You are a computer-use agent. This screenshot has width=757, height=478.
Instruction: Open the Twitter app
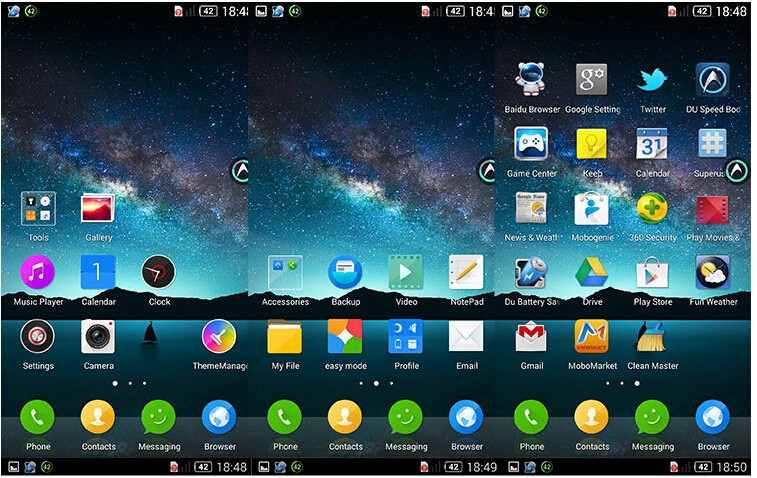click(x=652, y=80)
